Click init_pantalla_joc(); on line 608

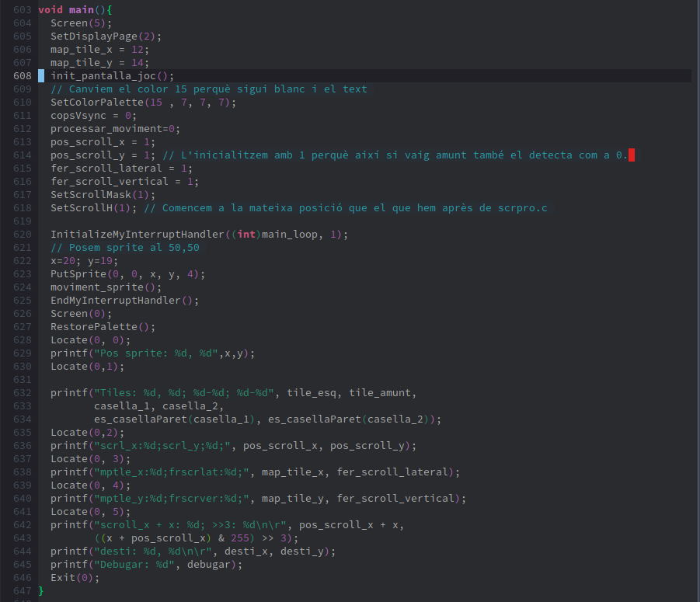point(112,76)
